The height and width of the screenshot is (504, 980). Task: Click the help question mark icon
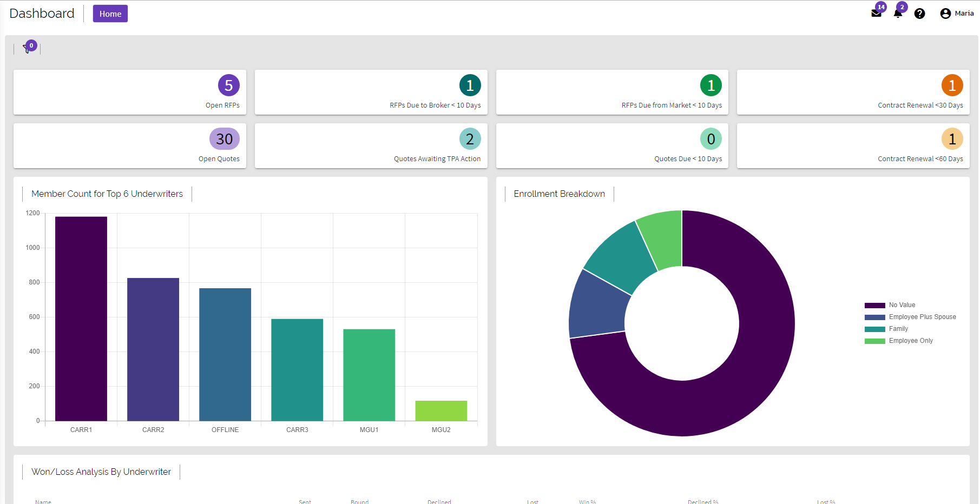[x=920, y=14]
